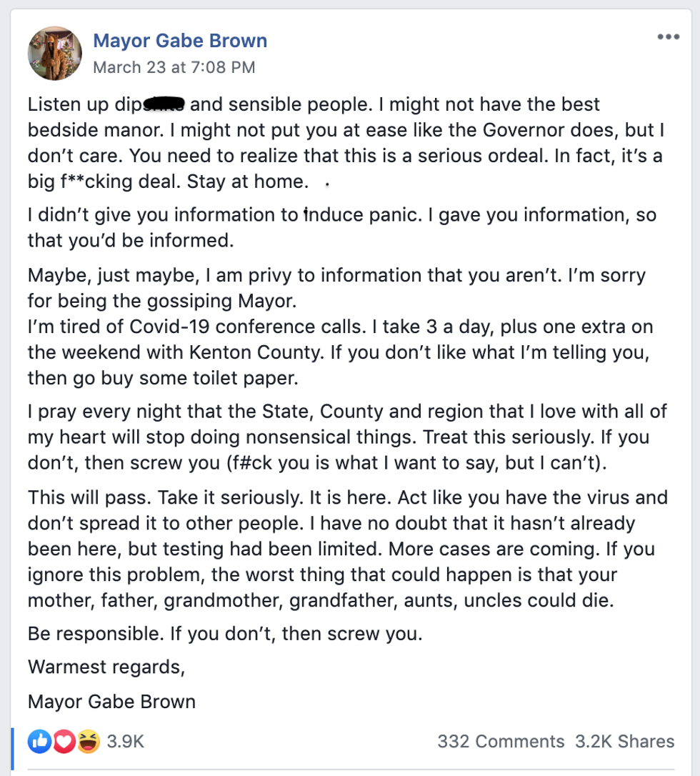
Task: Open the Mayor Gabe Brown name link in the header
Action: [x=180, y=41]
